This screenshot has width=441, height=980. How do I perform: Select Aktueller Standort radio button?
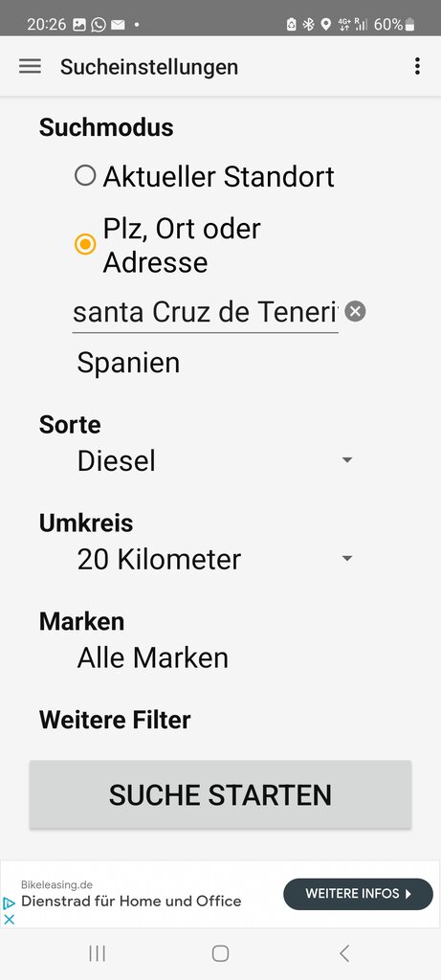85,176
